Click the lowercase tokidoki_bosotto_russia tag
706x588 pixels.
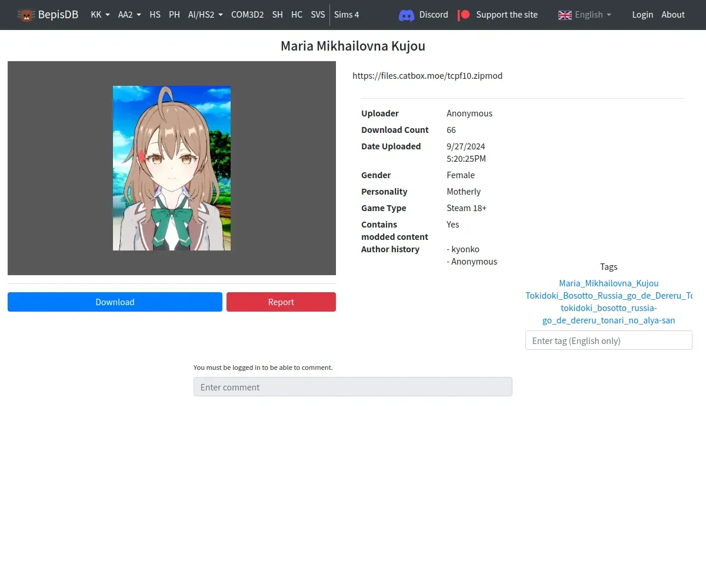tap(609, 314)
